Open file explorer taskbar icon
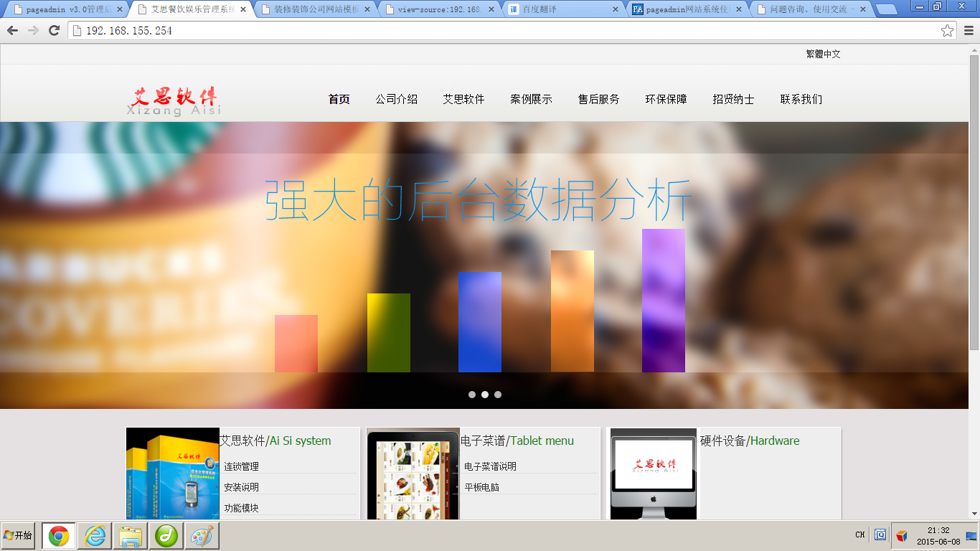The width and height of the screenshot is (980, 551). [130, 536]
